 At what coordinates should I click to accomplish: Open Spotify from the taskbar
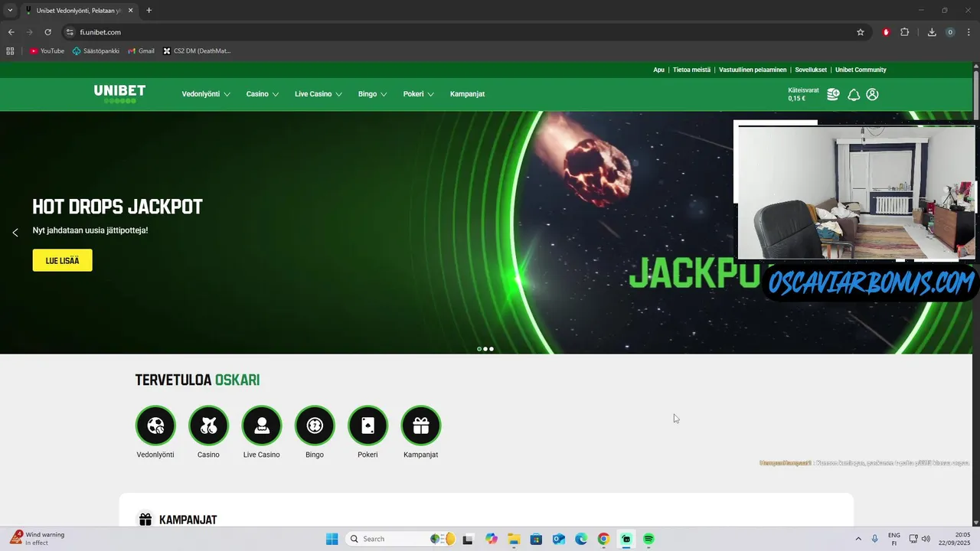coord(648,539)
